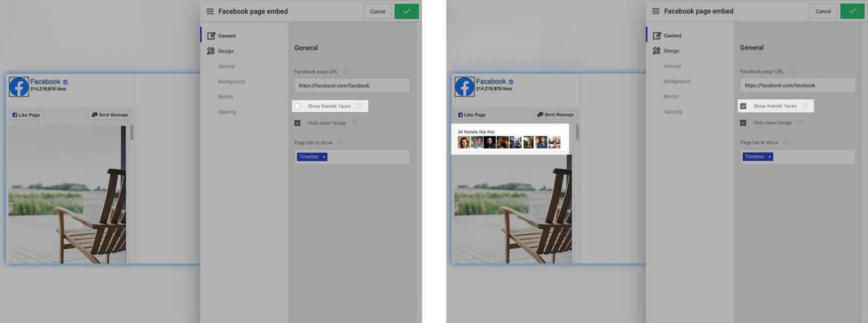Click info icon beside Hide cover image, right screenshot
This screenshot has height=323, width=868.
click(800, 123)
